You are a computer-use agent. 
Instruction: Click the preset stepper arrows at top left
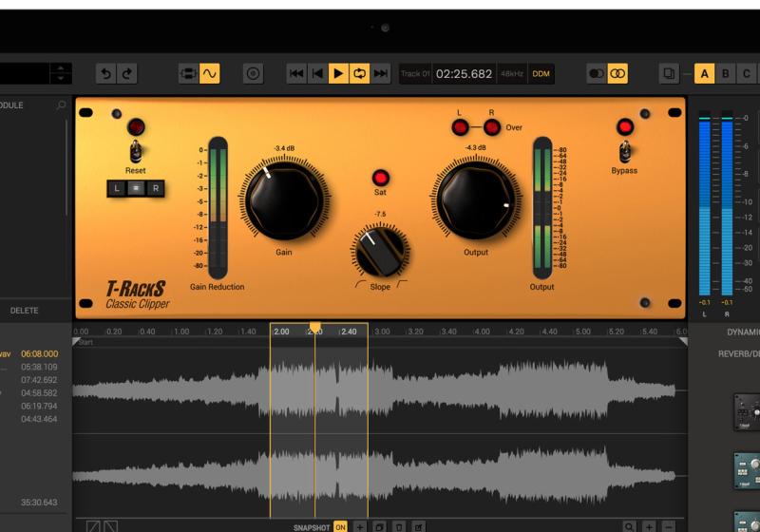61,73
